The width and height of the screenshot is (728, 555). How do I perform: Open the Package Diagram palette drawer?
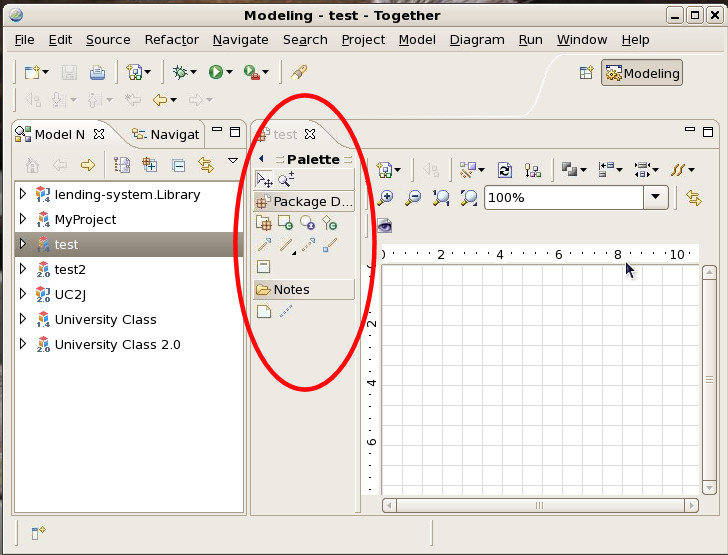[x=304, y=201]
